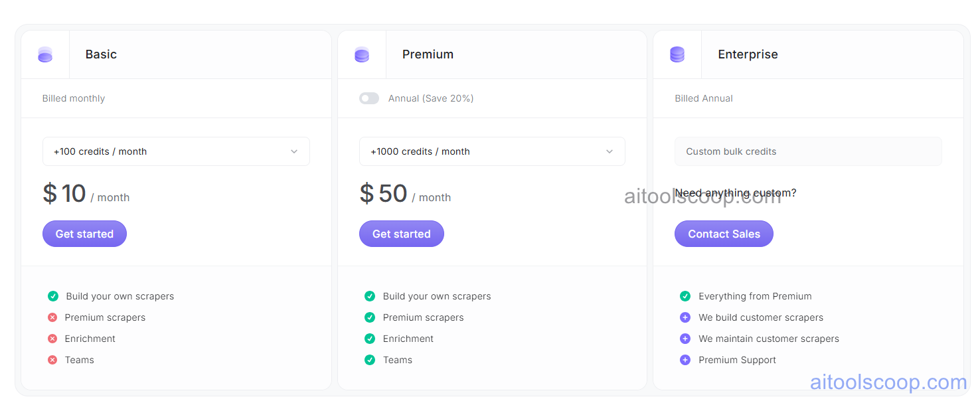This screenshot has width=980, height=407.
Task: Click the red cross beside Teams in Basic
Action: click(52, 360)
